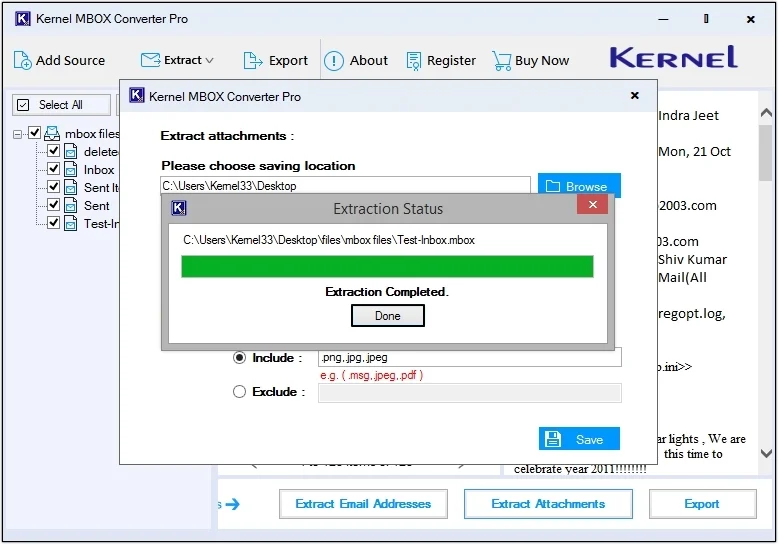Select the Include radio button

239,358
